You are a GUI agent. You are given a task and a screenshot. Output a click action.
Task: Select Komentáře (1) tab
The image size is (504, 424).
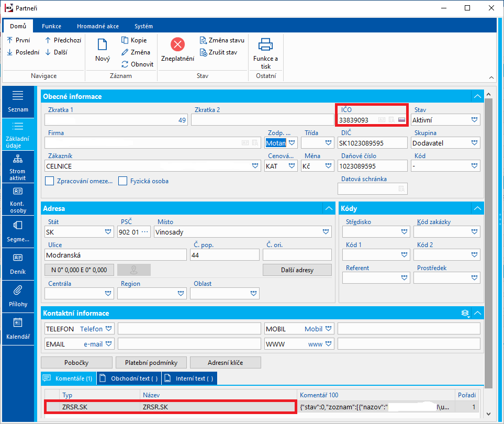coord(69,378)
